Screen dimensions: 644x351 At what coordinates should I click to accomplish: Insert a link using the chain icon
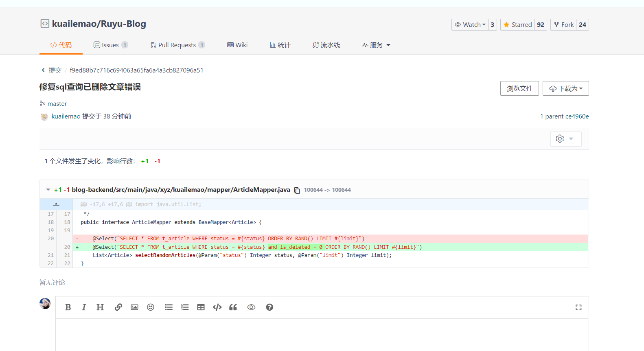(x=118, y=307)
